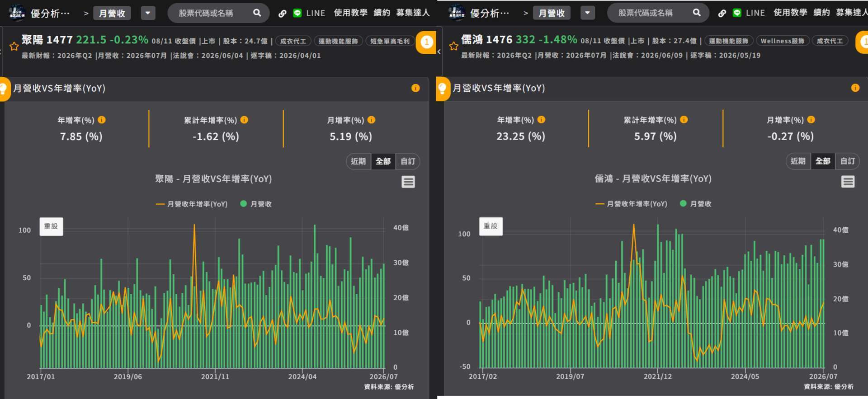Toggle 月營收 series in right chart legend
The height and width of the screenshot is (399, 868).
pos(696,204)
